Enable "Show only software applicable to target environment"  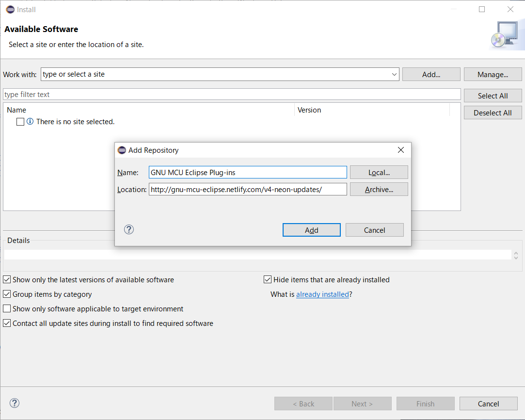[7, 308]
